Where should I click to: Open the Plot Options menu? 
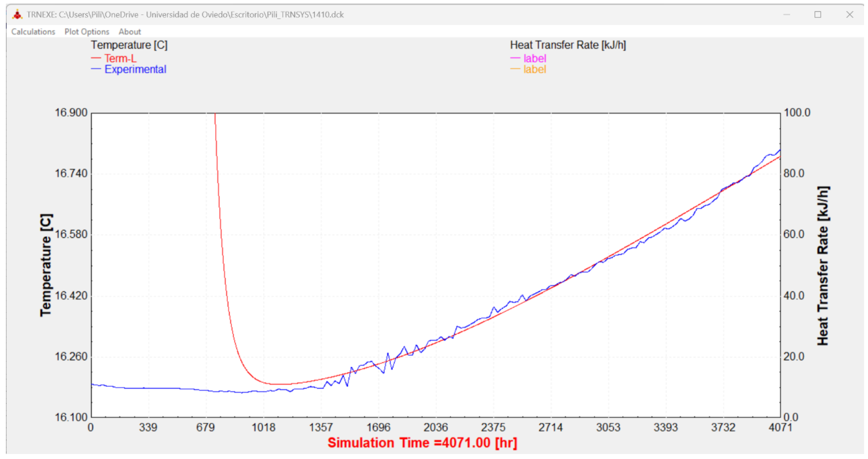click(x=87, y=32)
